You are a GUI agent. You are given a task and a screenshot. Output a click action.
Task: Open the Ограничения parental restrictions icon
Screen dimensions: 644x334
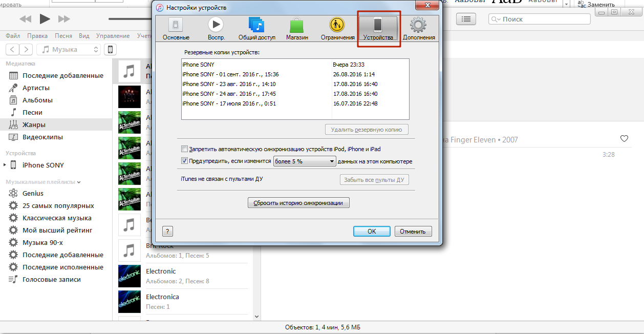pyautogui.click(x=337, y=28)
